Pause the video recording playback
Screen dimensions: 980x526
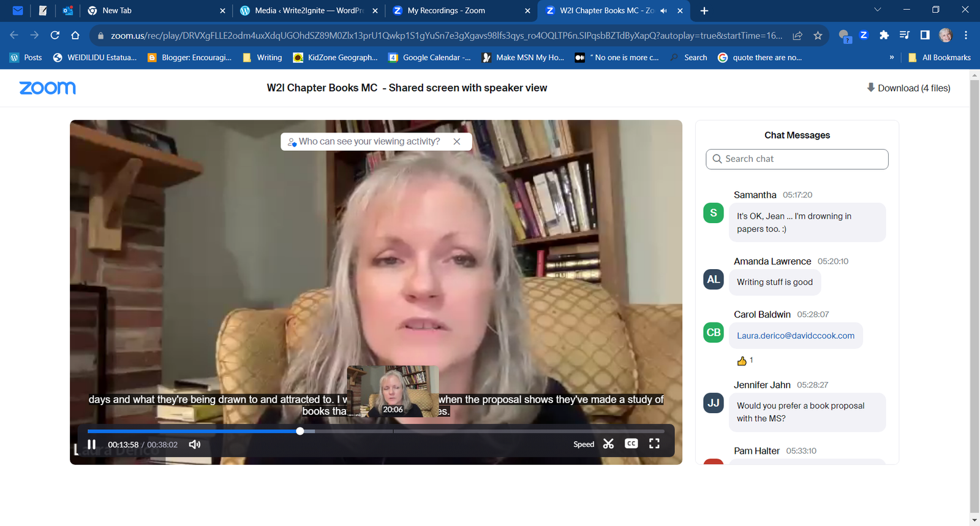(x=92, y=444)
